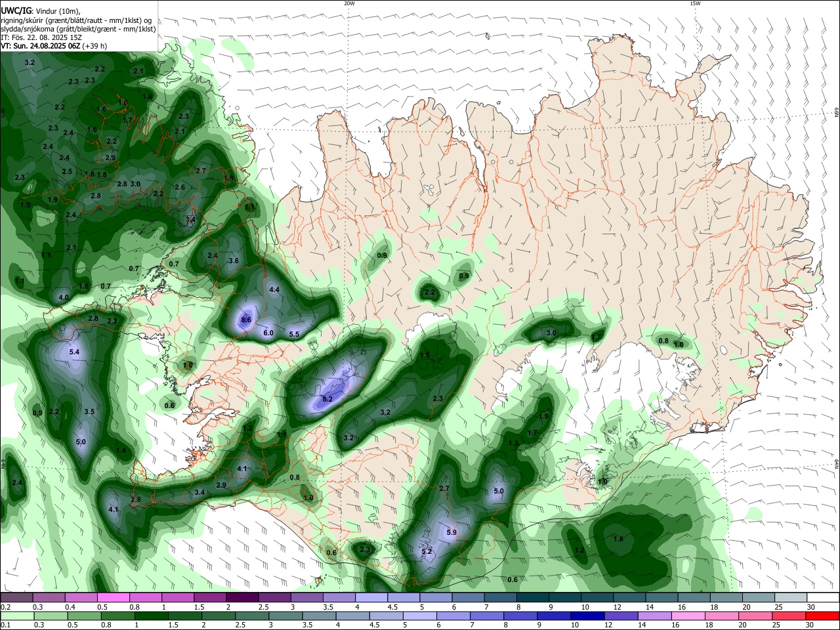Click the pale gray snow swatch between 25 and 30
Viewport: 840px width, 630px height.
click(791, 598)
